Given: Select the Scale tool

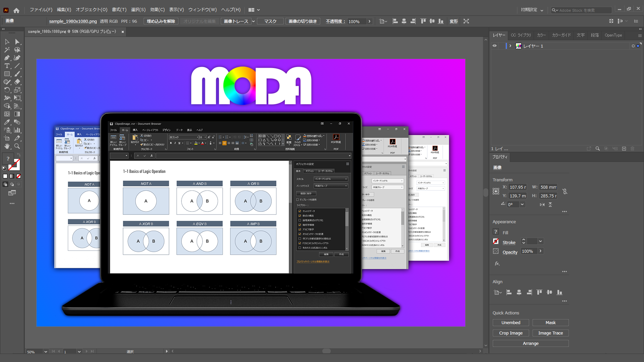Looking at the screenshot, I should click(17, 90).
